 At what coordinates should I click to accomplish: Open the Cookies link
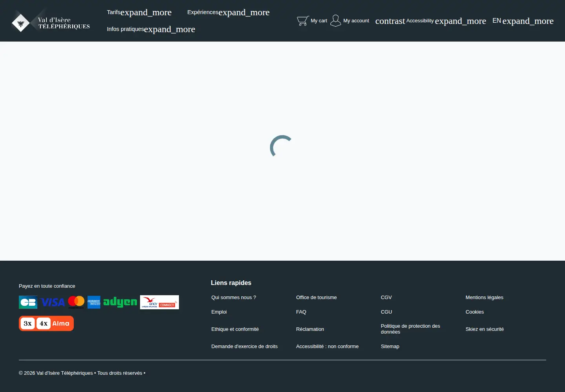(x=474, y=312)
